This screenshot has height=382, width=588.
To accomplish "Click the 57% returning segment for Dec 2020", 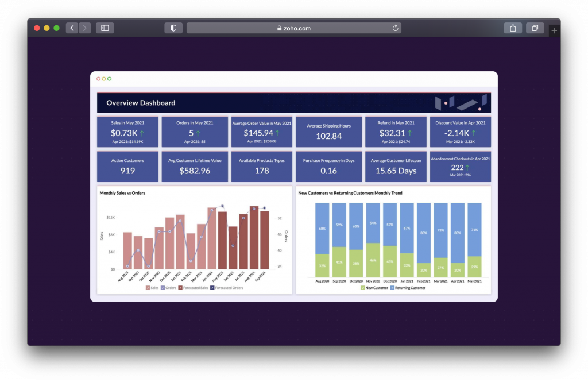I will [390, 225].
